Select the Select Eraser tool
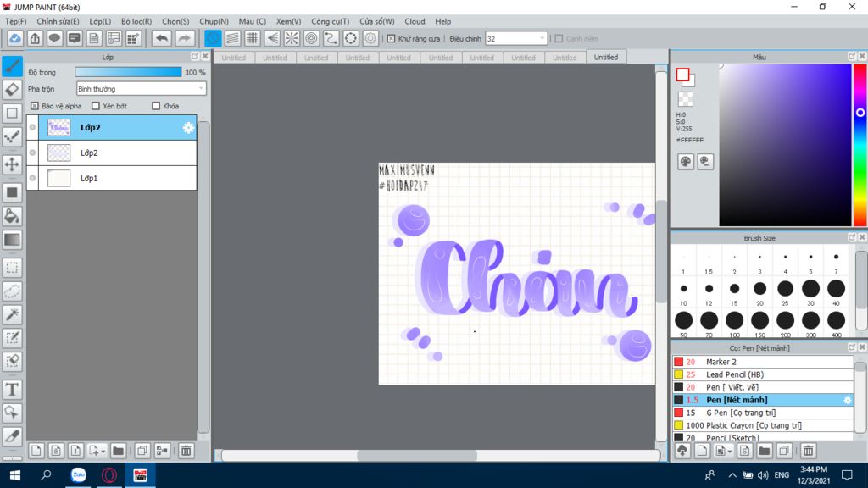The width and height of the screenshot is (868, 488). pos(12,361)
